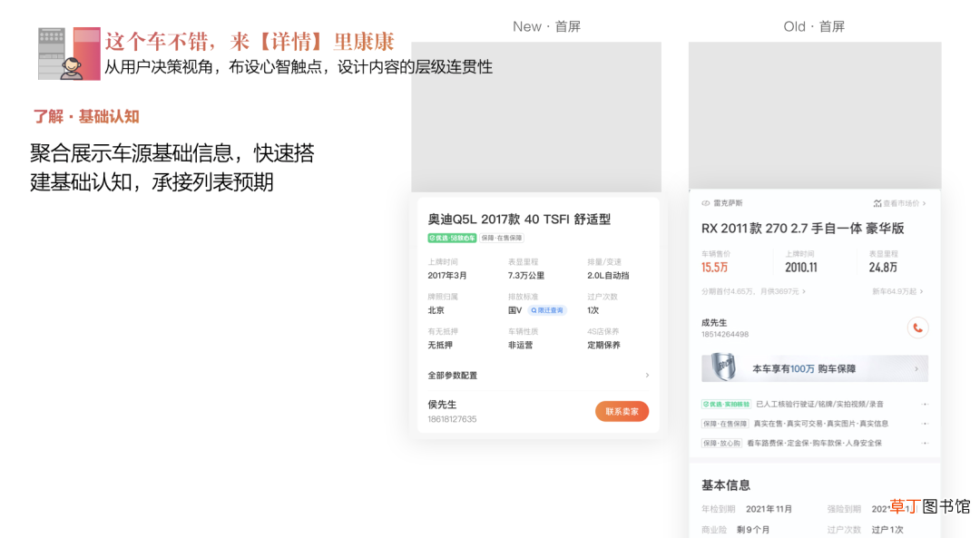The width and height of the screenshot is (980, 538).
Task: Click the 基本信息 section heading
Action: tap(726, 485)
